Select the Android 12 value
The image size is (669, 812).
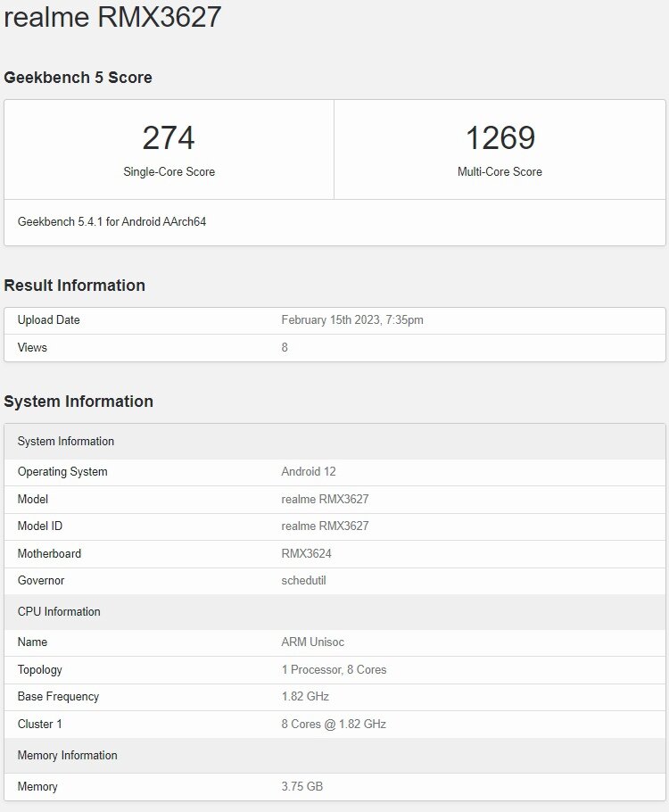click(309, 472)
